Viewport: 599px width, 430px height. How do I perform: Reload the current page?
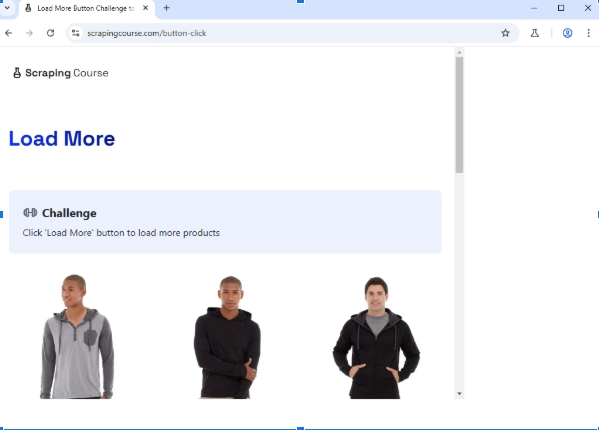coord(50,33)
